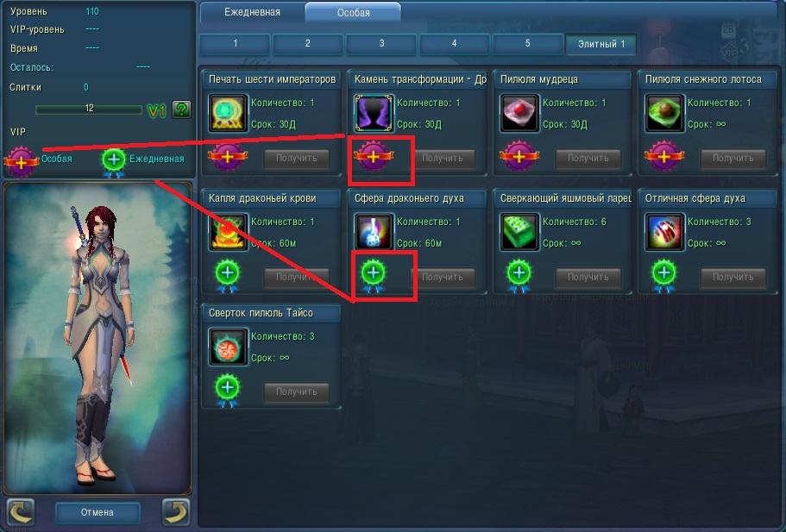Image resolution: width=786 pixels, height=532 pixels.
Task: Click green Ежедневная badge in VIP panel
Action: (x=114, y=161)
